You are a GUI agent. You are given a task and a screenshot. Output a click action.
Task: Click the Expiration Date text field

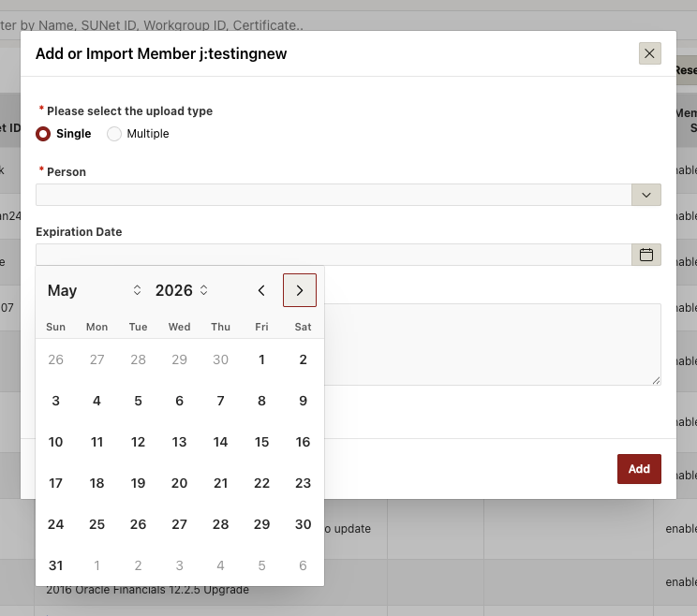click(334, 255)
